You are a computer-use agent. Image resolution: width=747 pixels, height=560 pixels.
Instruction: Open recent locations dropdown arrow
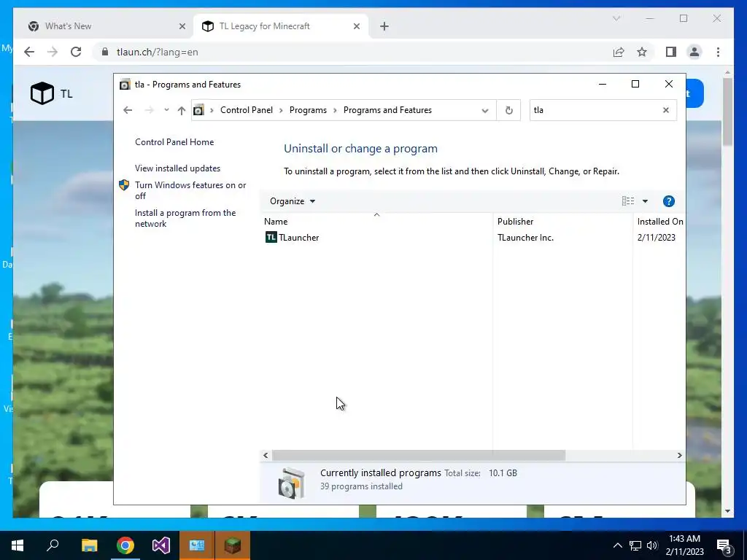(x=166, y=110)
